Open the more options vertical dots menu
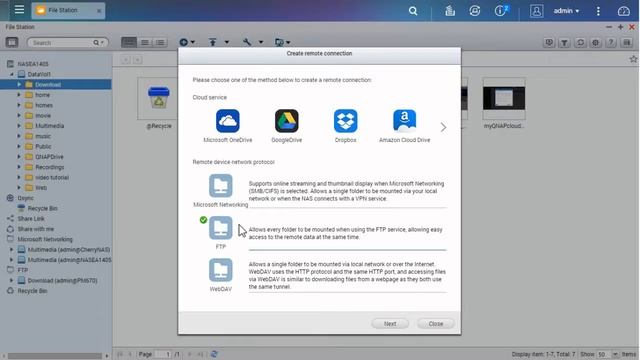This screenshot has height=360, width=640. tap(598, 11)
